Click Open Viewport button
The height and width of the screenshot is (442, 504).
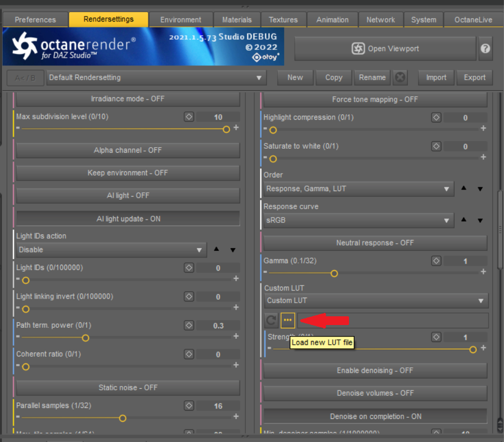pyautogui.click(x=385, y=48)
